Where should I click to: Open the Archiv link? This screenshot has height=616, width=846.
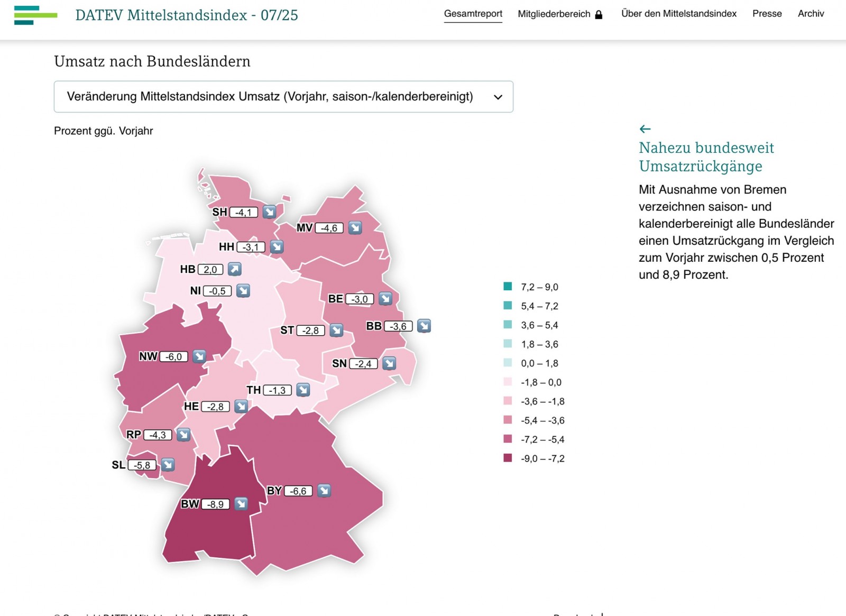pos(811,14)
